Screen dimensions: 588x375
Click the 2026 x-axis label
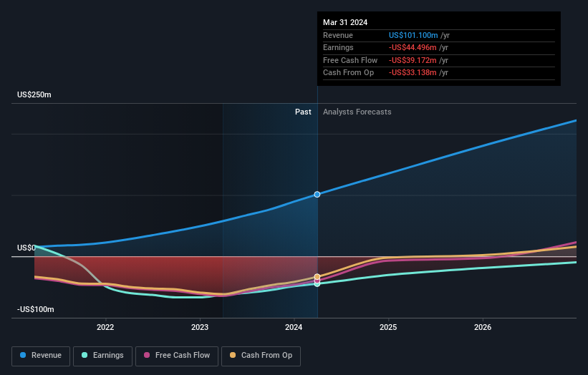click(x=483, y=328)
